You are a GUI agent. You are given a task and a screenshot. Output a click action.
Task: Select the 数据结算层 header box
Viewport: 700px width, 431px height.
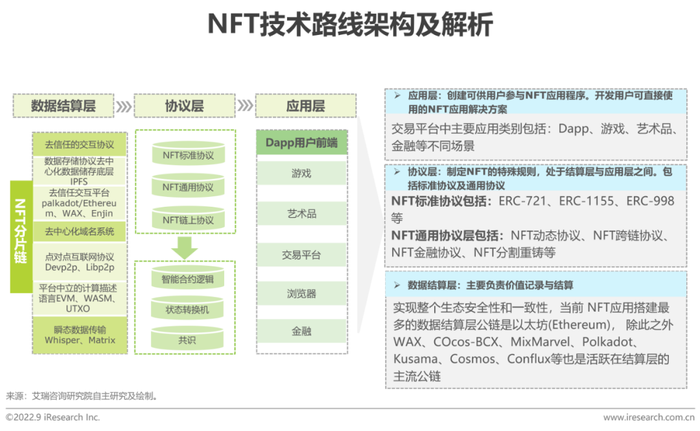63,106
